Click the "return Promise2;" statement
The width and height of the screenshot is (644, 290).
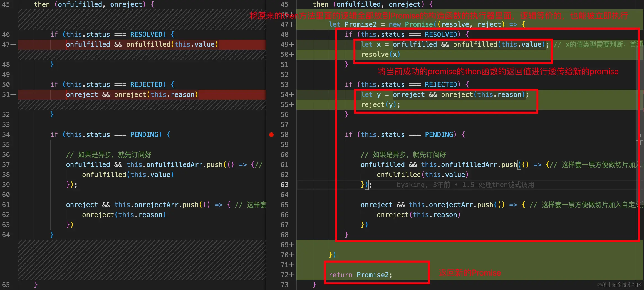[x=360, y=275]
